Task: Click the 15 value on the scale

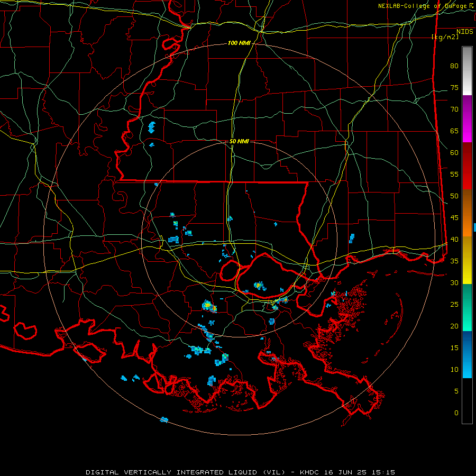Action: 454,347
